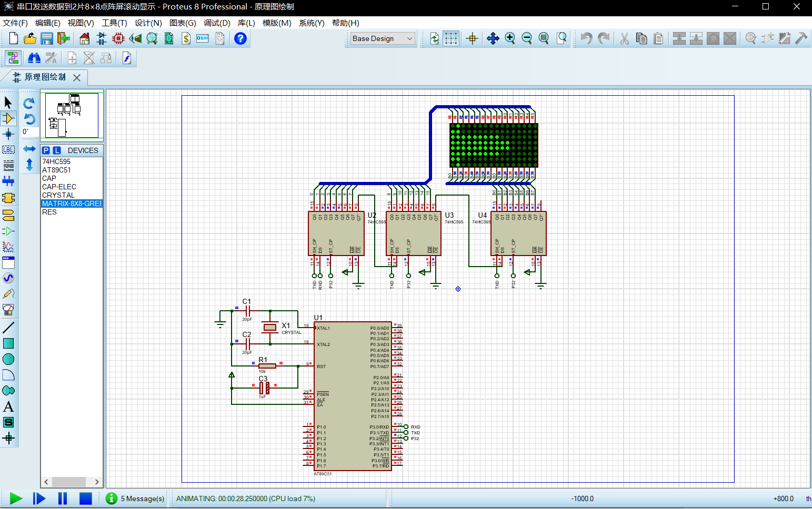The width and height of the screenshot is (812, 509).
Task: Select the Buses Mode tool
Action: coord(8,181)
